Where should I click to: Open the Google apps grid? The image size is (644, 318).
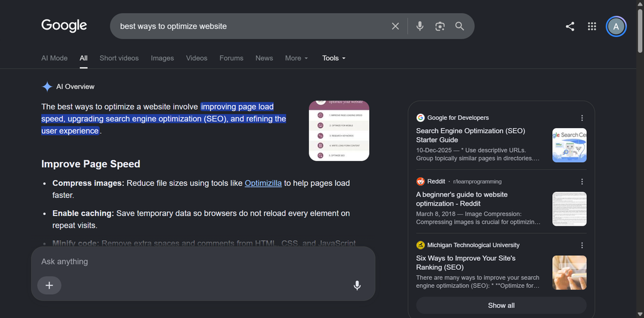(591, 26)
